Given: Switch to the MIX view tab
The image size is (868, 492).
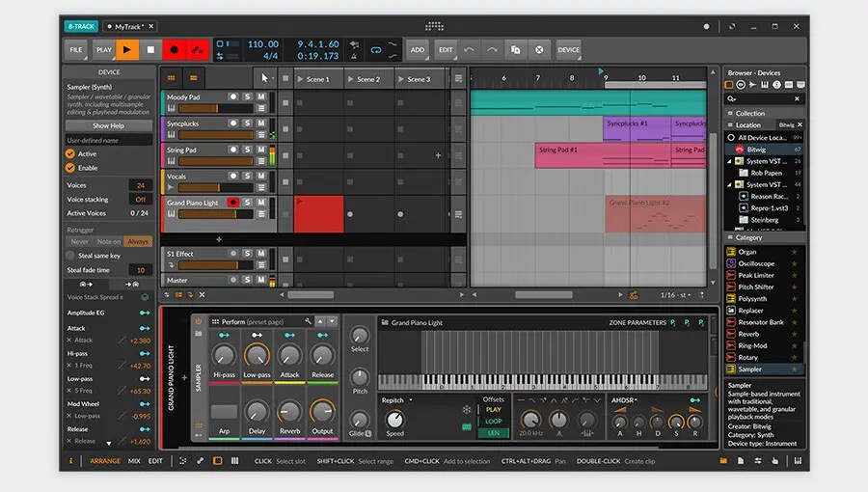Looking at the screenshot, I should (134, 460).
